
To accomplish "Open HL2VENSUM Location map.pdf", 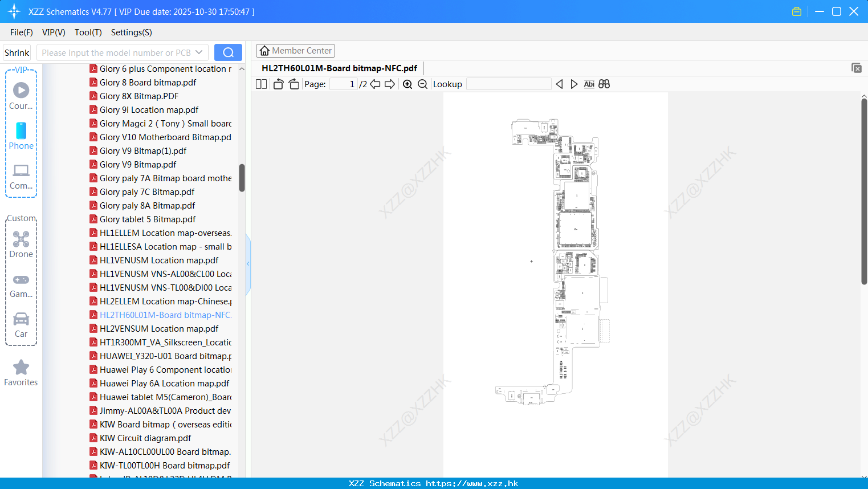I will coord(159,329).
